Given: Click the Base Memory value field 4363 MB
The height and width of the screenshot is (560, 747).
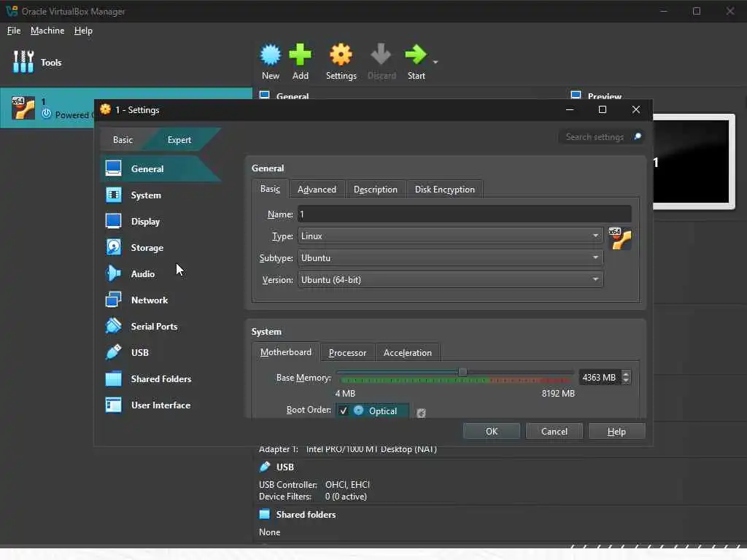Looking at the screenshot, I should click(600, 377).
